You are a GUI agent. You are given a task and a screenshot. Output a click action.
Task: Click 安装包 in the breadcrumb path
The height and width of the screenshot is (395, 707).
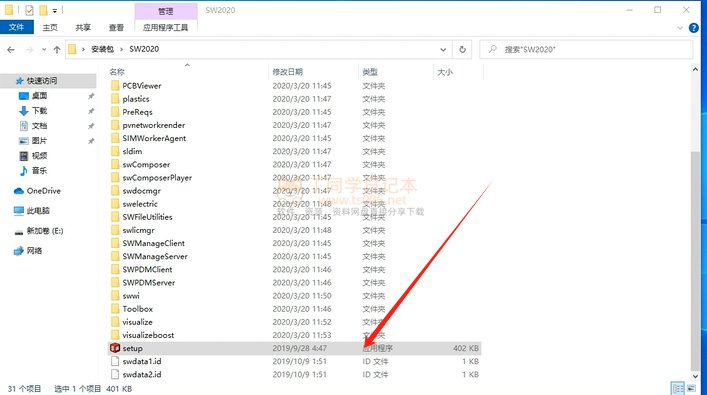(x=102, y=49)
